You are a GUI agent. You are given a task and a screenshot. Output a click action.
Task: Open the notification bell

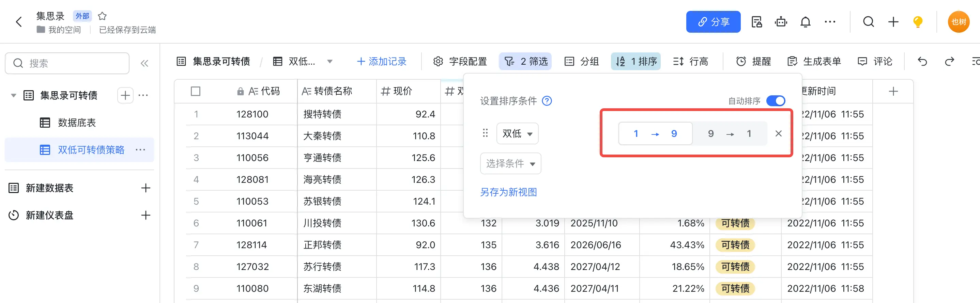tap(805, 22)
